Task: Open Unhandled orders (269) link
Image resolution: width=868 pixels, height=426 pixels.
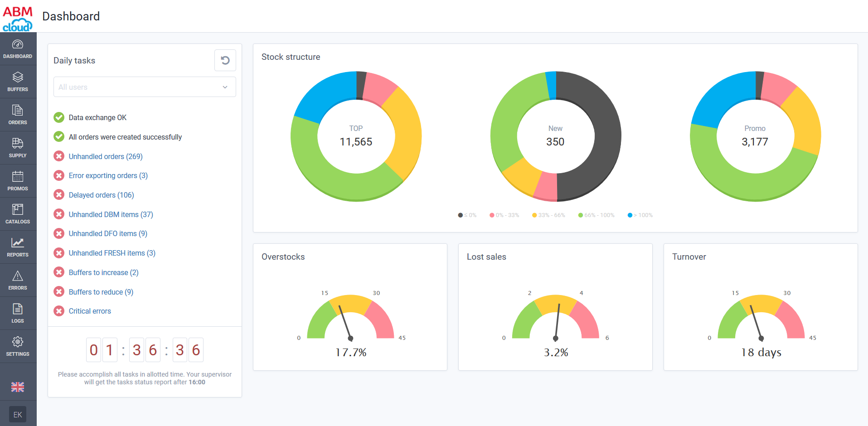Action: pos(106,156)
